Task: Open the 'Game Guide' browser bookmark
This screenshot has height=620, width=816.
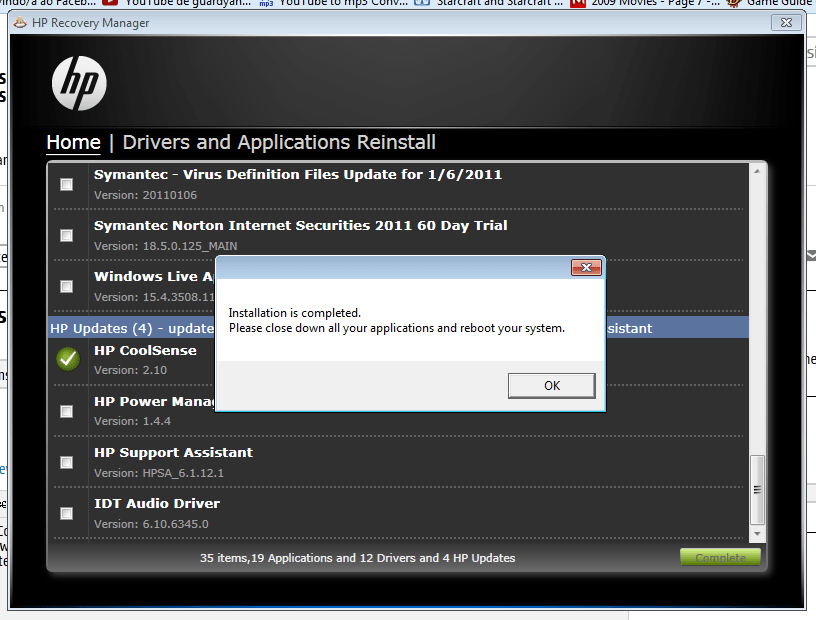Action: coord(771,3)
